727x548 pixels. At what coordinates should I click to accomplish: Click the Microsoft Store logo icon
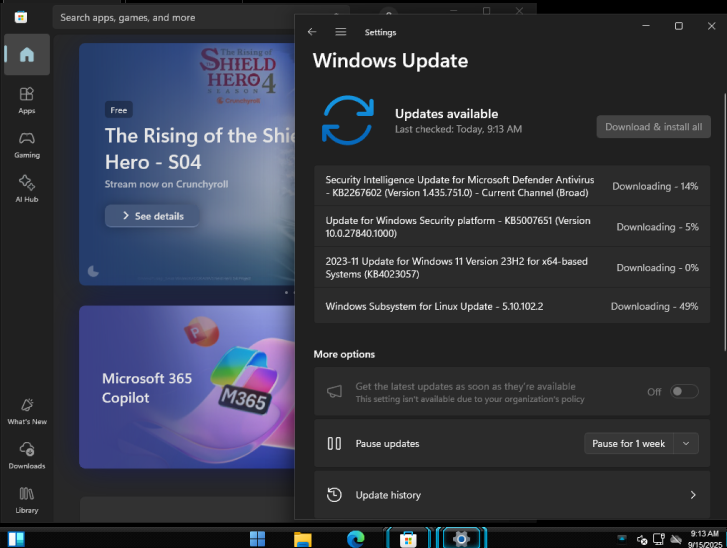coord(21,18)
